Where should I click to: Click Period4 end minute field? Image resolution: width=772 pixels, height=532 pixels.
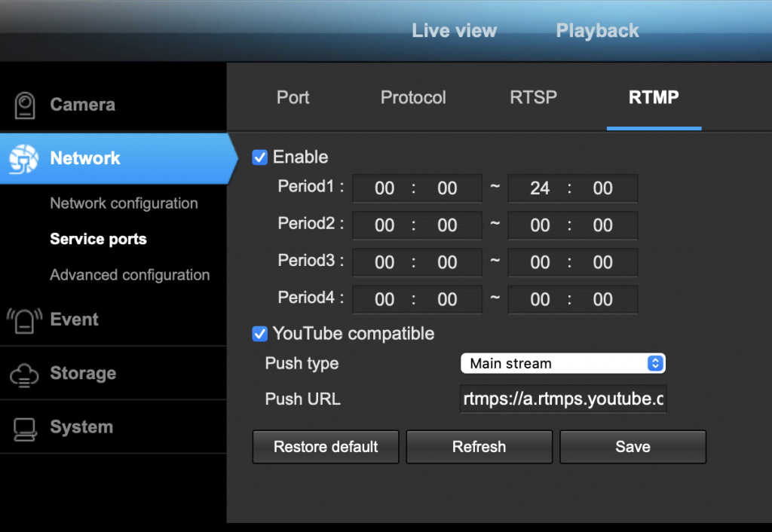pos(602,299)
